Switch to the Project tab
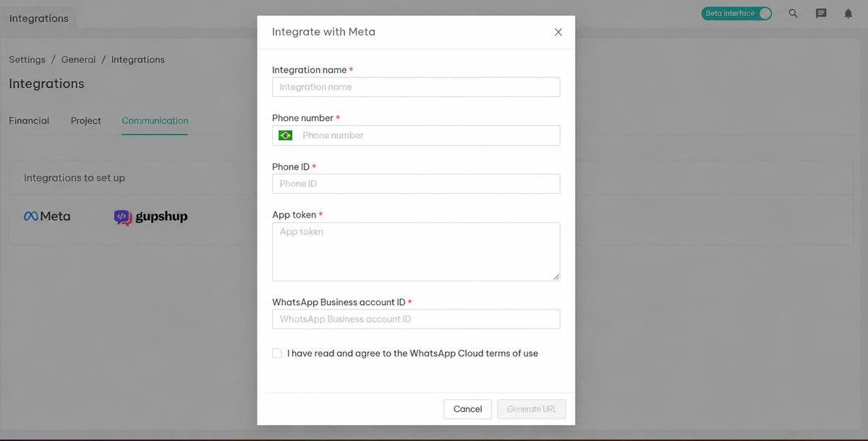The height and width of the screenshot is (441, 868). click(86, 121)
